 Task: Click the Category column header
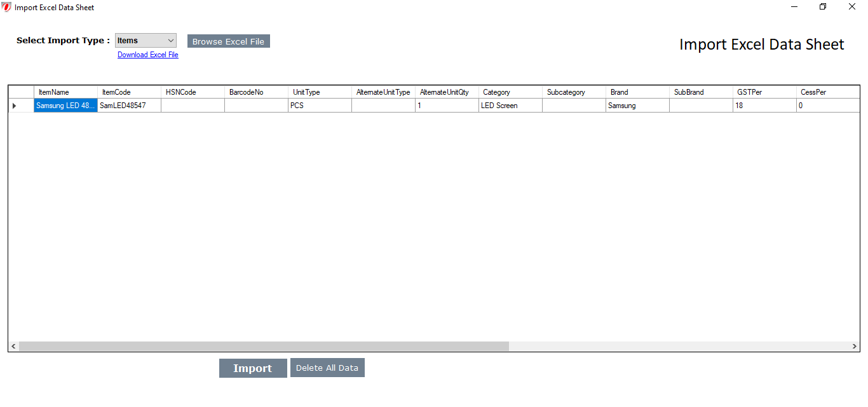(x=511, y=92)
